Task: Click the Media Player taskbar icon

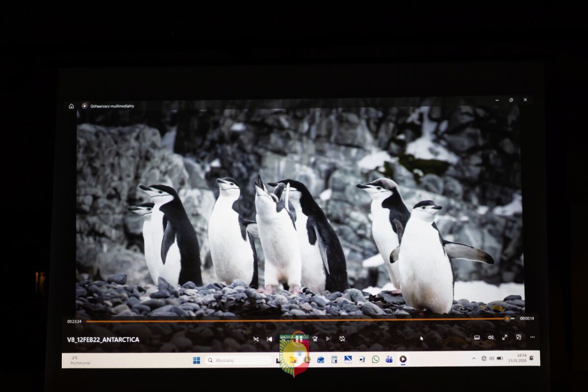Action: (x=403, y=359)
